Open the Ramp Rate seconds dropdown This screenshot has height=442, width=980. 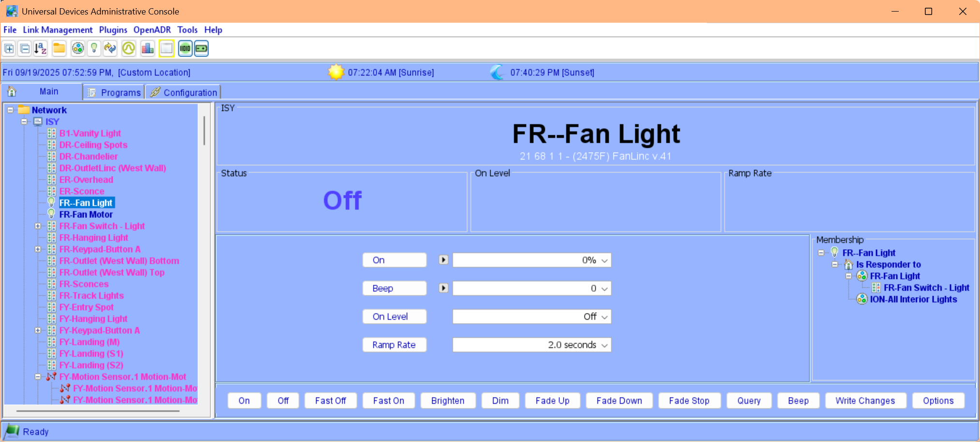[x=604, y=345]
